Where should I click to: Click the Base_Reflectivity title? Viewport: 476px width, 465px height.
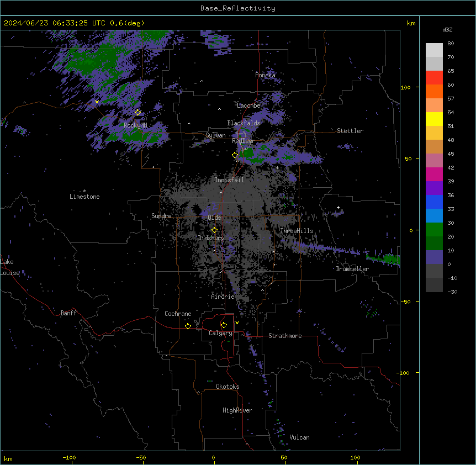[x=238, y=8]
